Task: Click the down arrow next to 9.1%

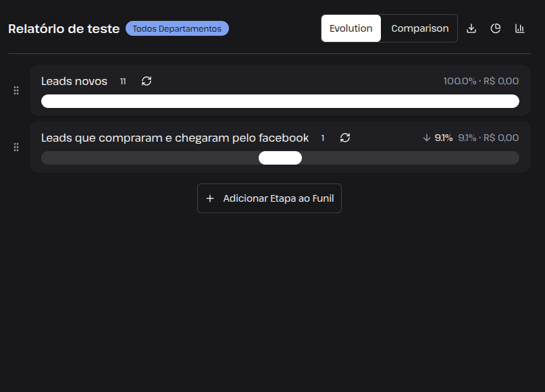Action: (426, 138)
